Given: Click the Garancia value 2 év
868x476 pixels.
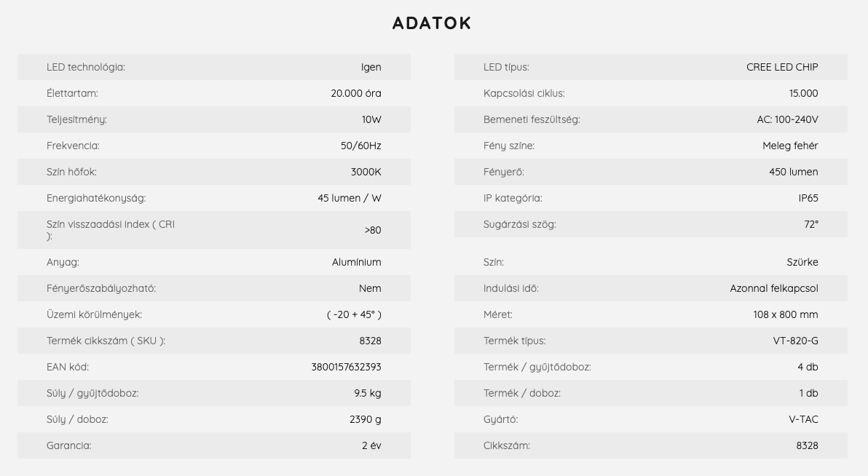Looking at the screenshot, I should pos(371,445).
